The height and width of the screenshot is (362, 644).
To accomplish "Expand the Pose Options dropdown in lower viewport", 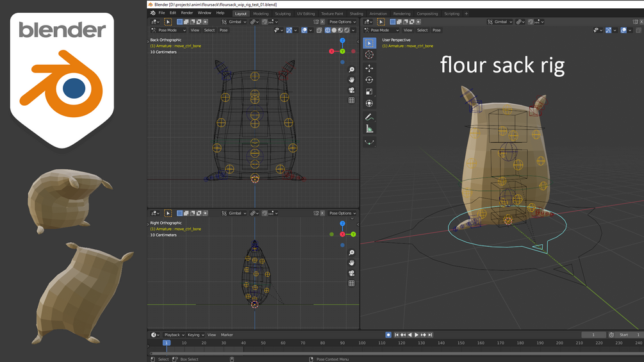I will tap(343, 213).
